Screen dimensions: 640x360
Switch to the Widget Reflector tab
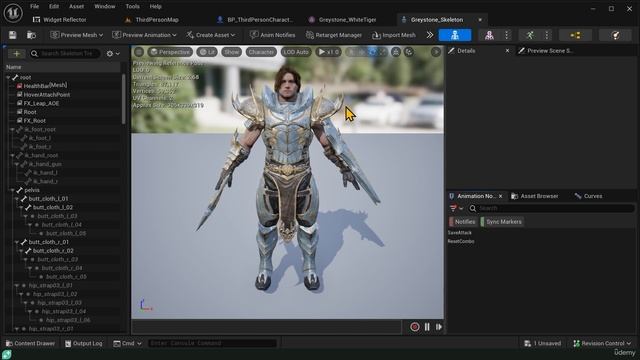(60, 20)
